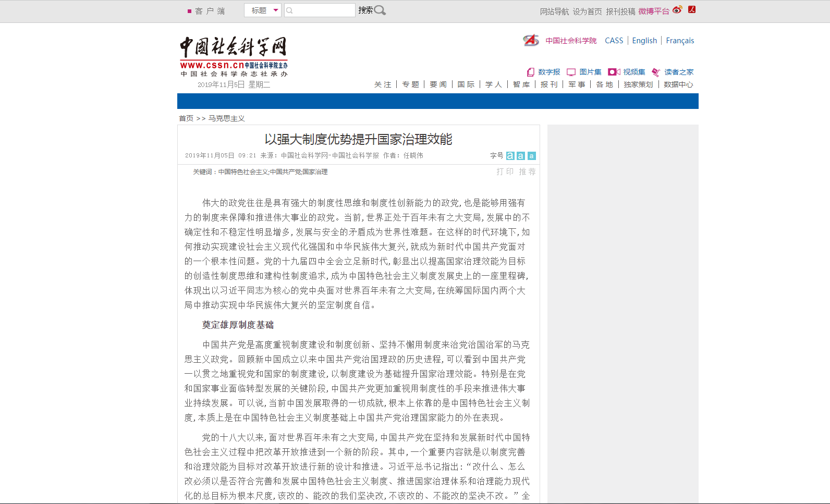Go to 国际 navigation section

[x=466, y=84]
